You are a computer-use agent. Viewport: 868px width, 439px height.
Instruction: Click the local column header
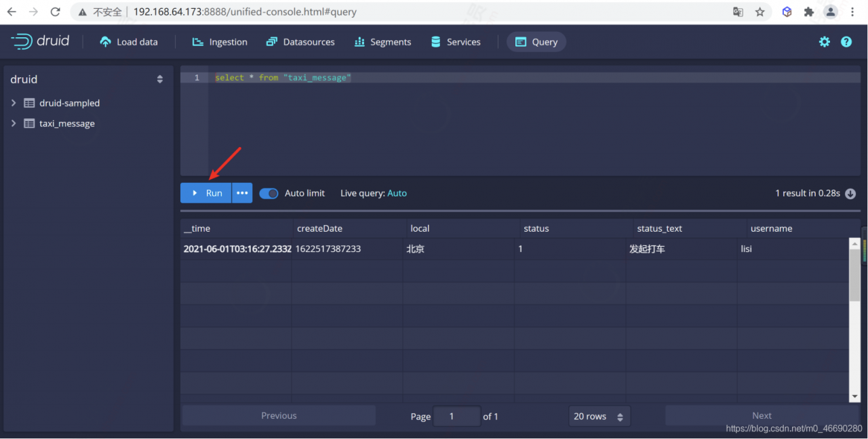click(462, 228)
